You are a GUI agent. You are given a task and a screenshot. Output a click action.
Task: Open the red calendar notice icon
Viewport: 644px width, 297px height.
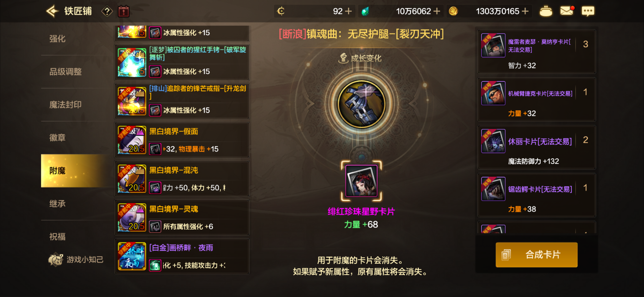point(124,11)
